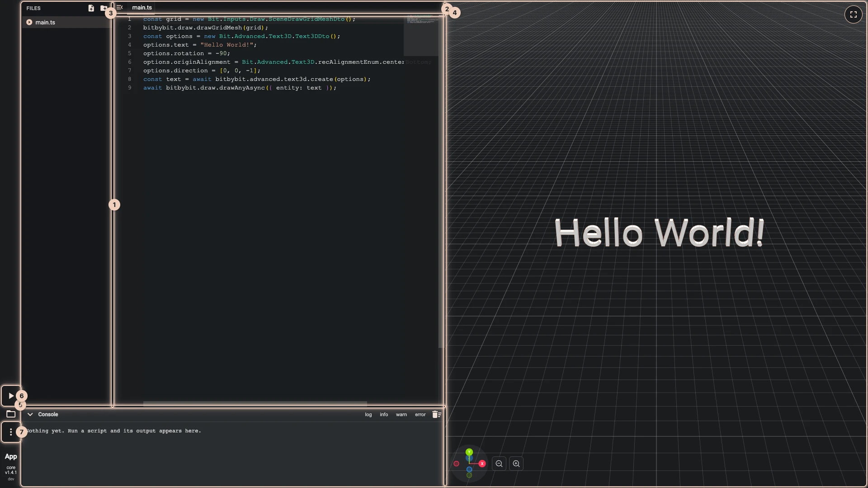Place cursor on options.rotation = -90 line

tap(187, 53)
